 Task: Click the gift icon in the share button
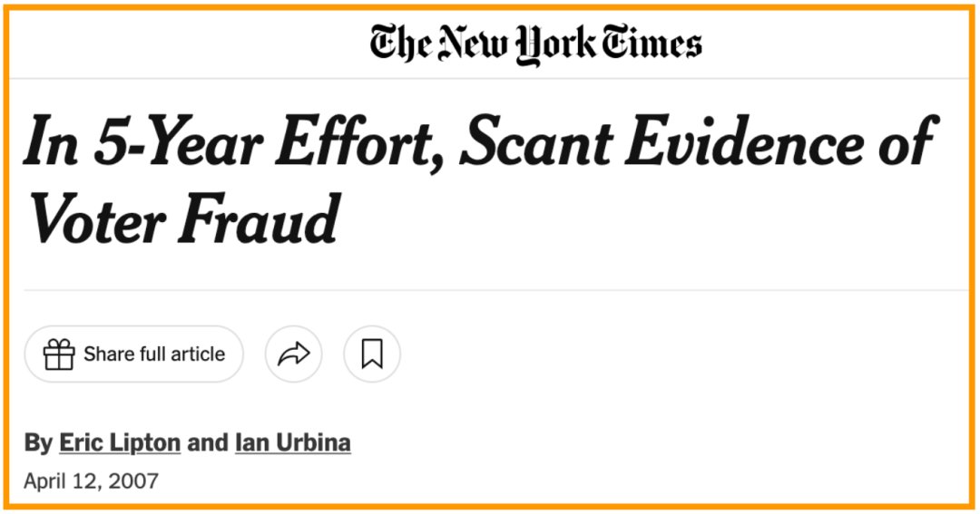tap(59, 354)
